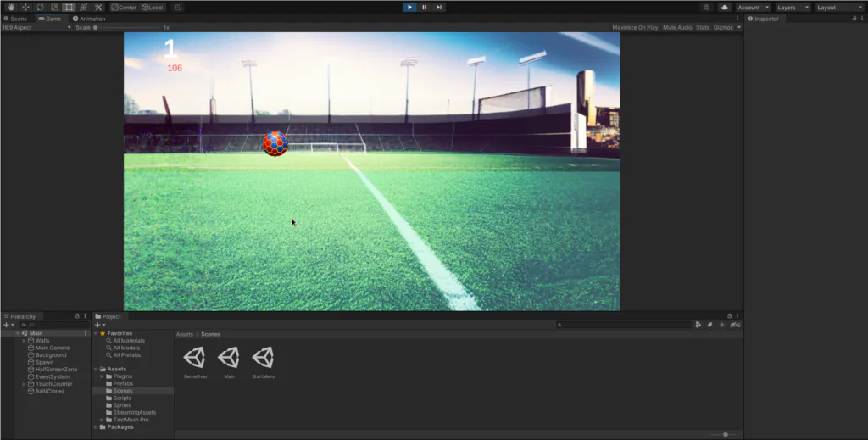Click the Project icon size slider
Image resolution: width=868 pixels, height=440 pixels.
click(x=726, y=434)
